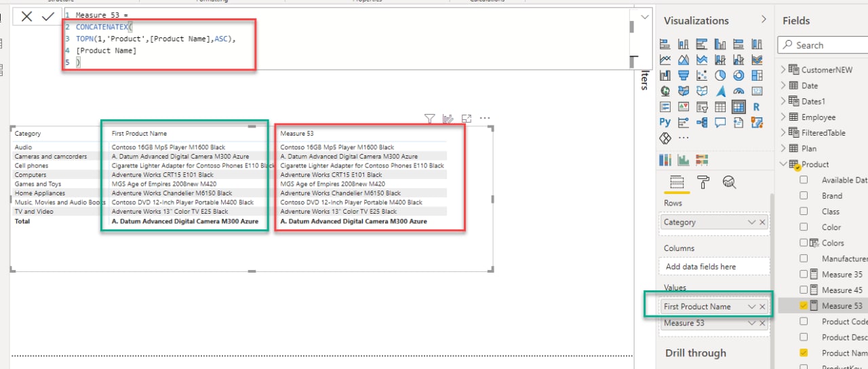Expand the CustomerNEW table
The width and height of the screenshot is (868, 369).
click(x=783, y=69)
